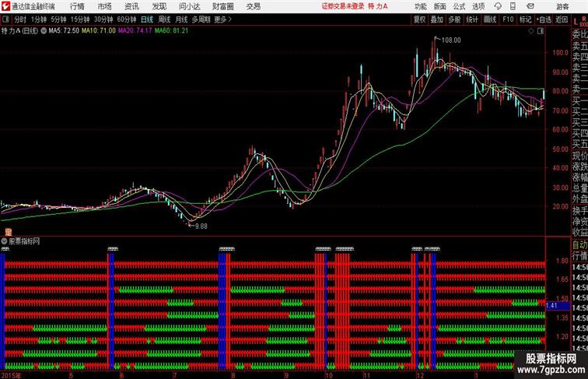Switch to 30分钟 chart period
This screenshot has height=379, width=588.
pos(103,19)
